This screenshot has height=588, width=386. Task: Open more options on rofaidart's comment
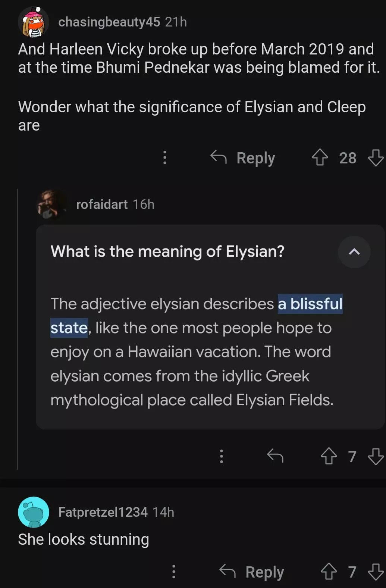[222, 456]
